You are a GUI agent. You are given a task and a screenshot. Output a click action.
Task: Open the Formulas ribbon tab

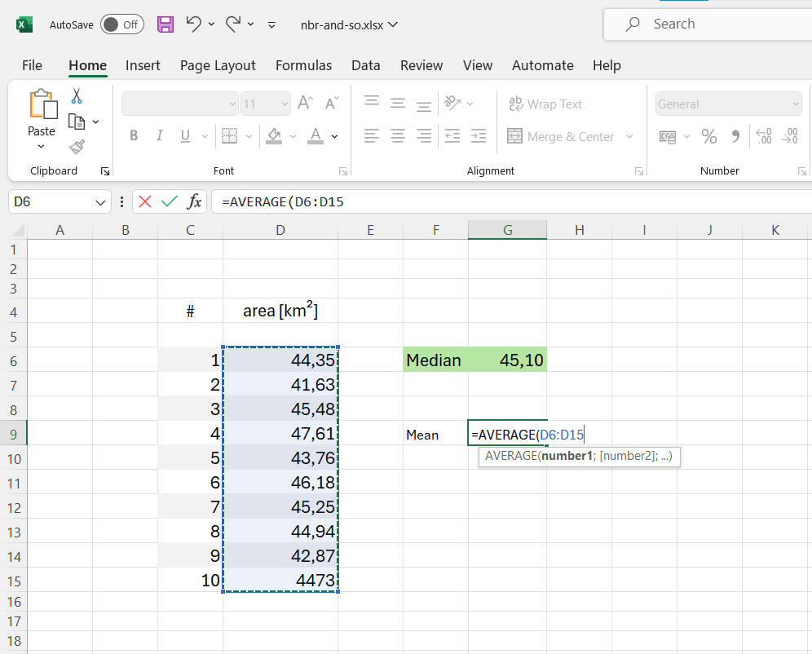[x=303, y=65]
